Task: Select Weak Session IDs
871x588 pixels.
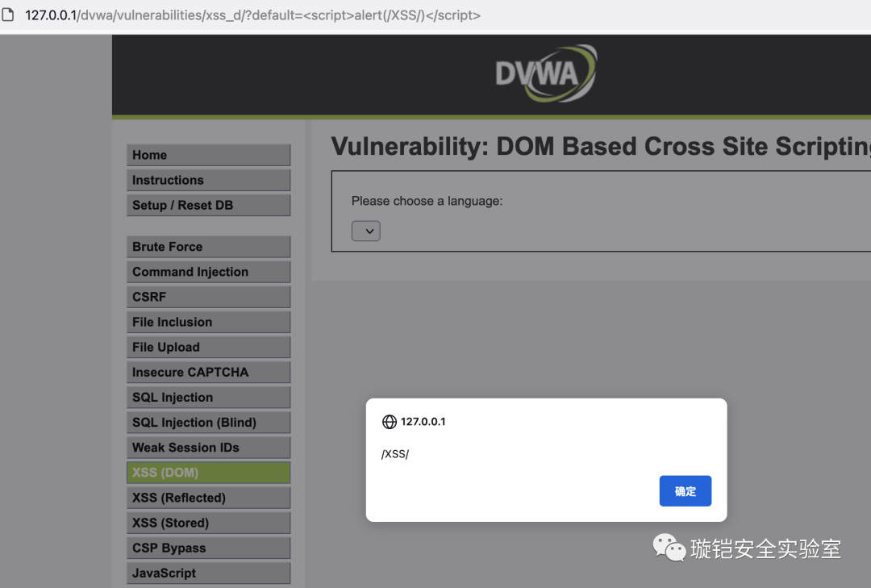Action: [x=208, y=448]
